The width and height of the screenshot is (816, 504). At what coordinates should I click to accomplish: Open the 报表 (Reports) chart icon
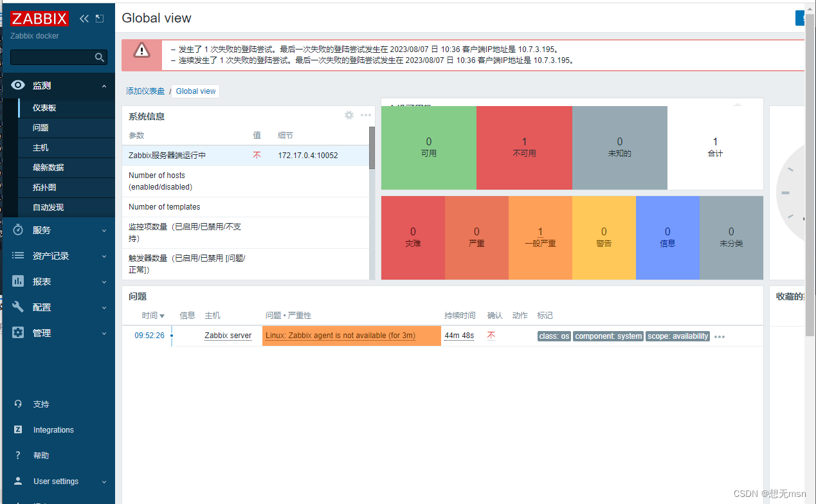pos(18,281)
